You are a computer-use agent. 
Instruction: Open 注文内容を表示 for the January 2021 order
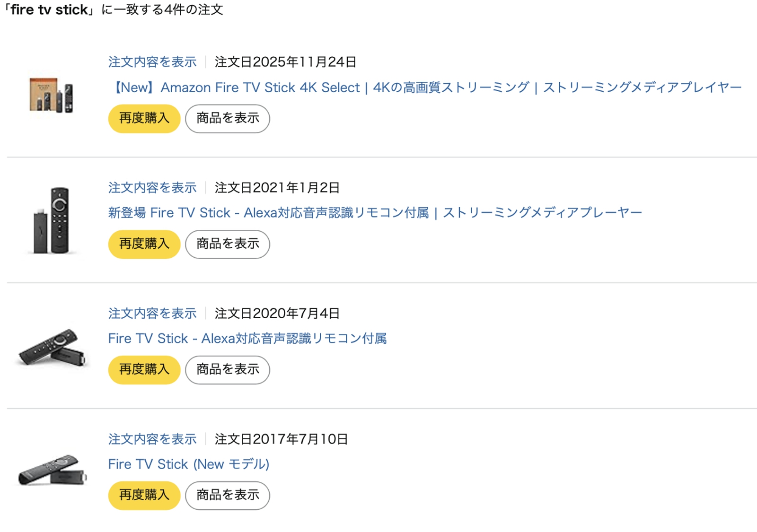click(x=152, y=188)
